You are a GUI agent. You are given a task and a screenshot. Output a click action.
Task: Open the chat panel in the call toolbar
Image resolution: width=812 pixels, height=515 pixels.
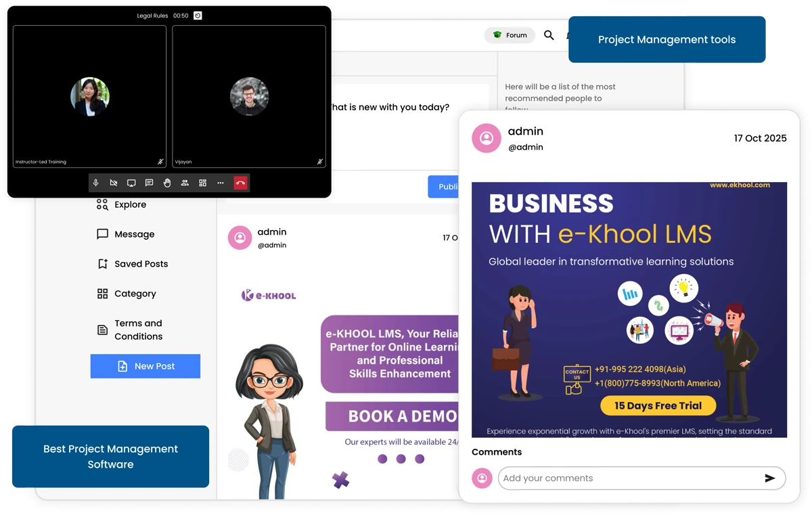[149, 183]
